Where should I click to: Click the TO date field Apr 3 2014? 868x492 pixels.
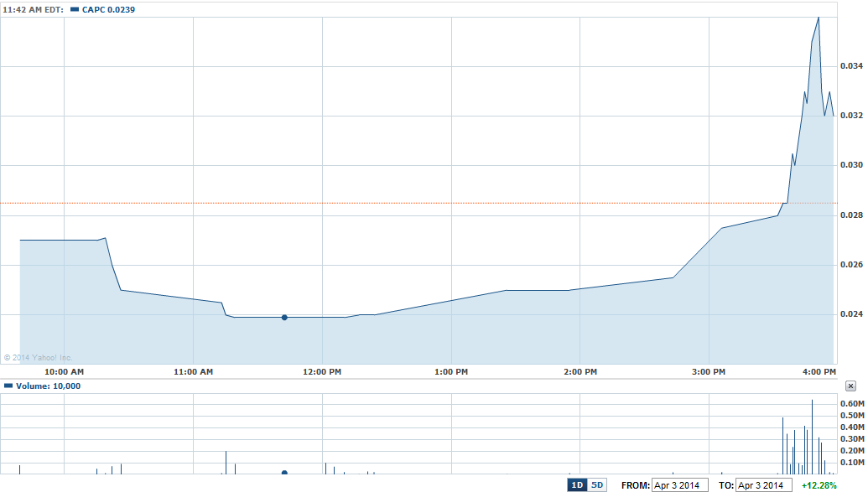point(764,485)
